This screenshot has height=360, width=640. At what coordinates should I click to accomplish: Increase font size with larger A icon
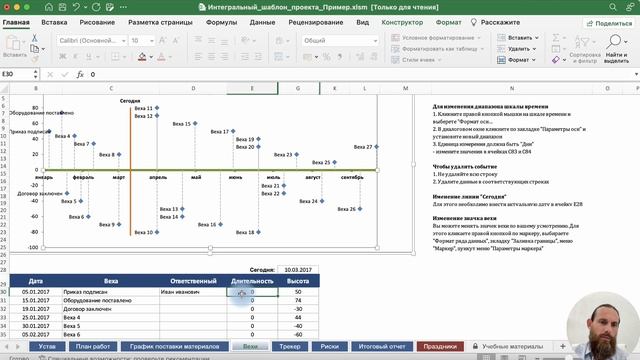[x=162, y=40]
